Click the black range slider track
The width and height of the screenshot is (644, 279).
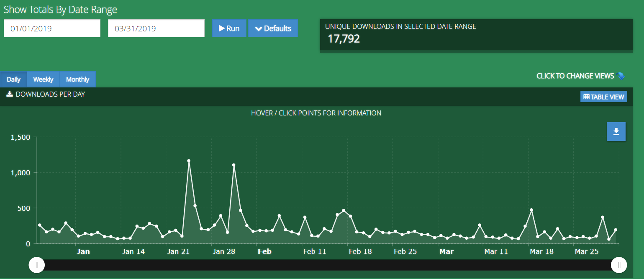click(x=326, y=265)
